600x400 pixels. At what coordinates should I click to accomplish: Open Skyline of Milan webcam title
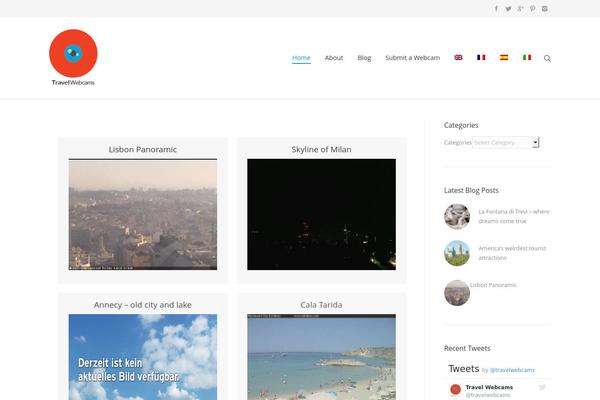click(321, 149)
